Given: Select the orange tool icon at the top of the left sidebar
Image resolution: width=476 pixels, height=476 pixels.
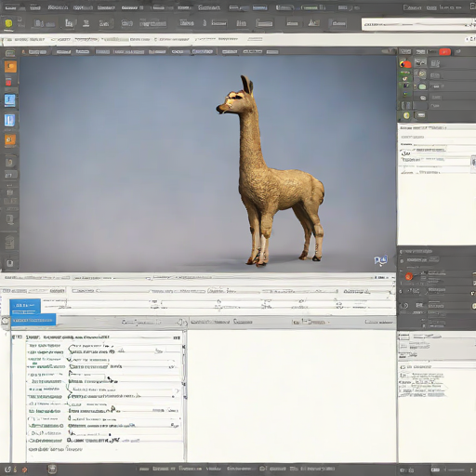Looking at the screenshot, I should click(x=10, y=67).
